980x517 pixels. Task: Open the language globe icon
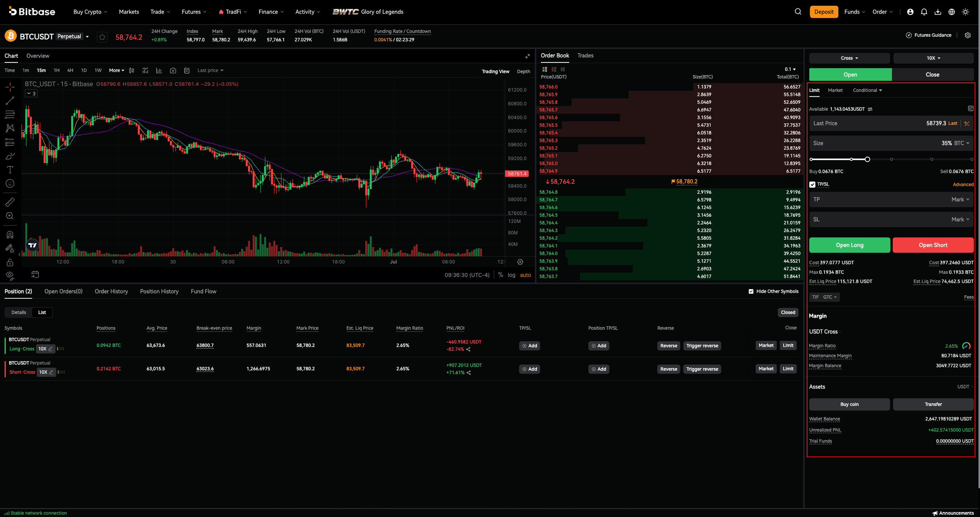point(952,12)
